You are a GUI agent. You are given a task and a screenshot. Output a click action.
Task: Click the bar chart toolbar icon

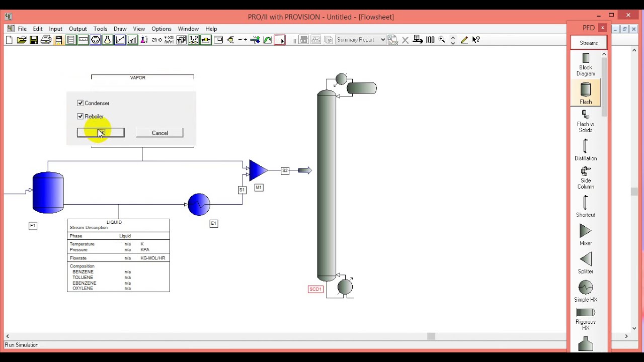[x=132, y=40]
